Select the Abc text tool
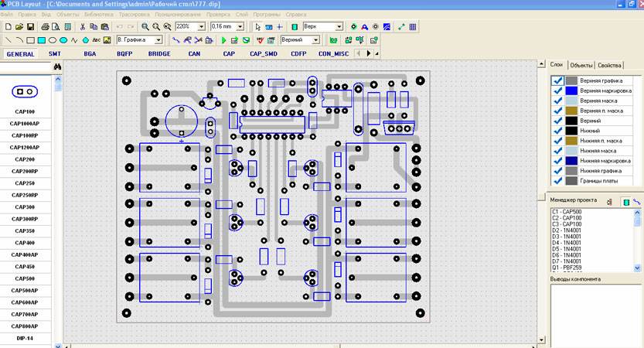Viewport: 644px width, 348px height. [97, 40]
